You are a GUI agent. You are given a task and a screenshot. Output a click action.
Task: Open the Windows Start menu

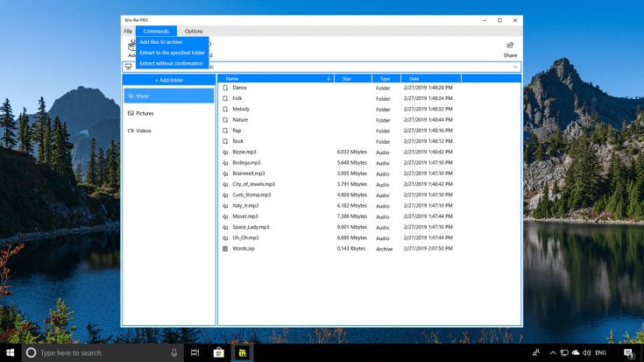coord(10,352)
